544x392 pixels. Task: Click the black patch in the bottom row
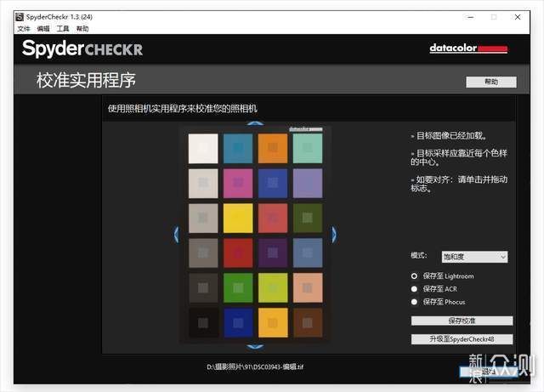[x=203, y=323]
